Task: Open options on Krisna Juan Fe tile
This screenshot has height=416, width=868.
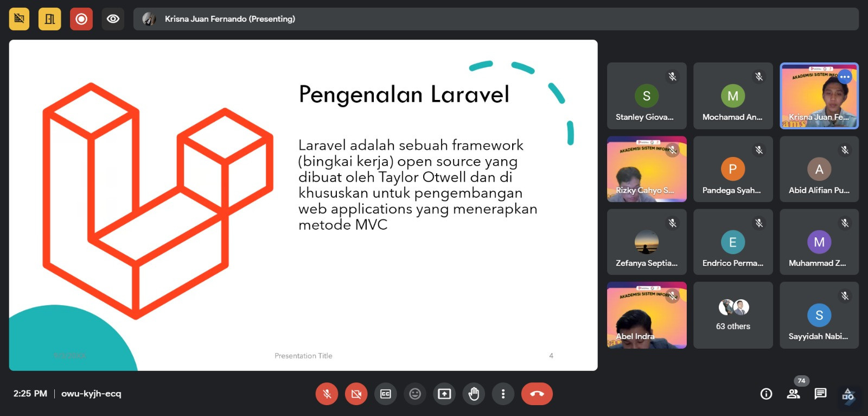Action: pyautogui.click(x=845, y=77)
